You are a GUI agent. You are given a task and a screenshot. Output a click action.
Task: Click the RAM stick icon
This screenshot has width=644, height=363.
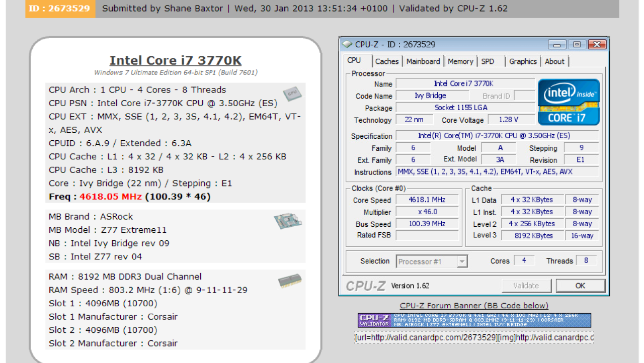290,281
